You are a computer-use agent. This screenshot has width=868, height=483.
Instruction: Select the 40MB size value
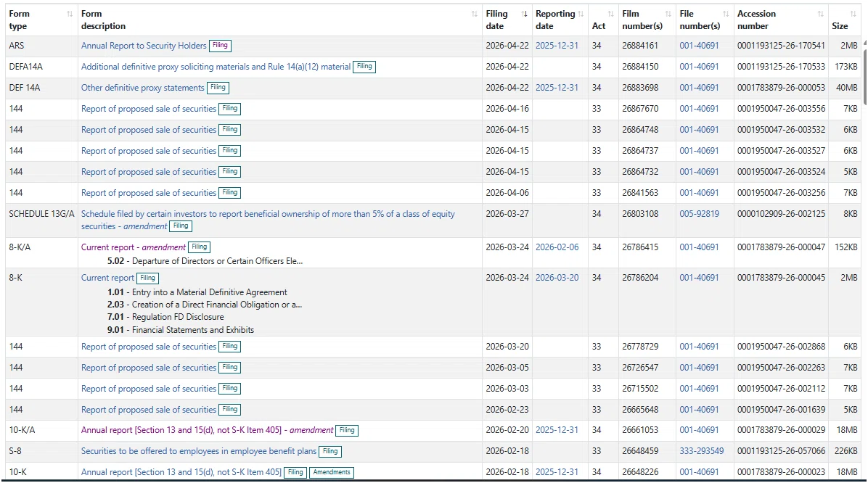coord(847,88)
